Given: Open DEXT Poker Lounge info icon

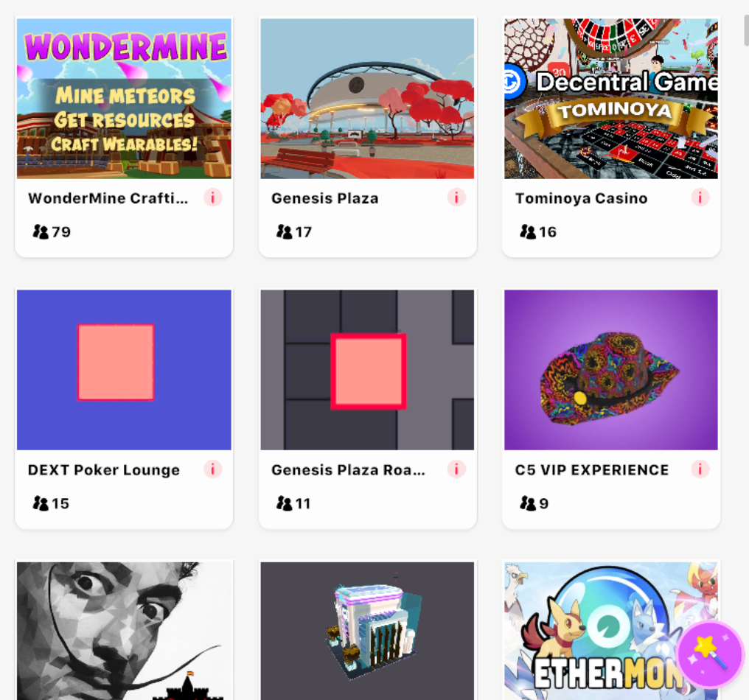Looking at the screenshot, I should pyautogui.click(x=212, y=469).
